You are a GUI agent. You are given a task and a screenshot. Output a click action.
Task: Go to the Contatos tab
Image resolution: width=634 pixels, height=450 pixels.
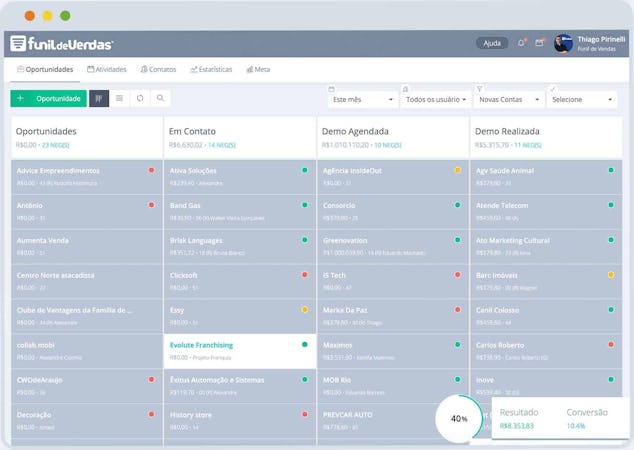pos(158,70)
